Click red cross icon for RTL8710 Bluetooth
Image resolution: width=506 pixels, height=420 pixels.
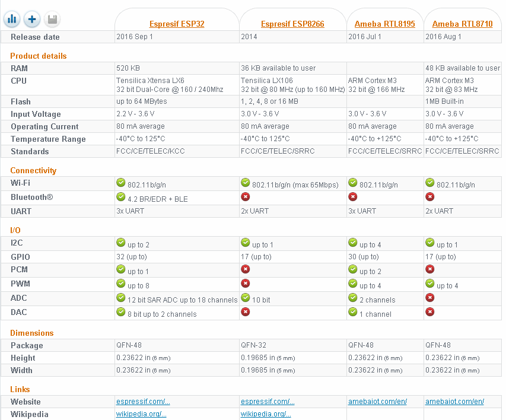[430, 196]
